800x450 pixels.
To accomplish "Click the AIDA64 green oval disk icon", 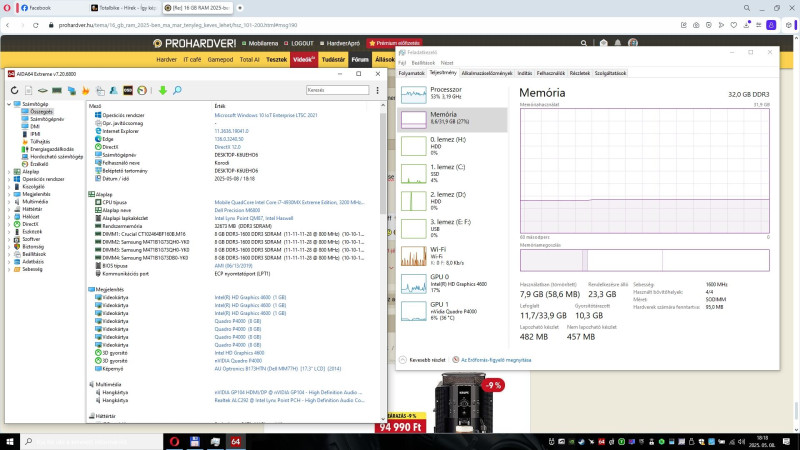I will tap(43, 90).
